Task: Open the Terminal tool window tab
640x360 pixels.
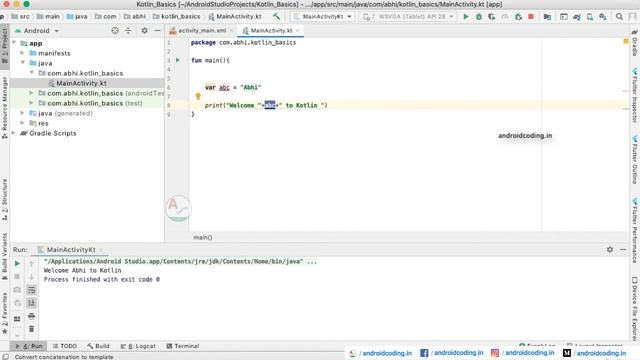Action: pyautogui.click(x=183, y=346)
